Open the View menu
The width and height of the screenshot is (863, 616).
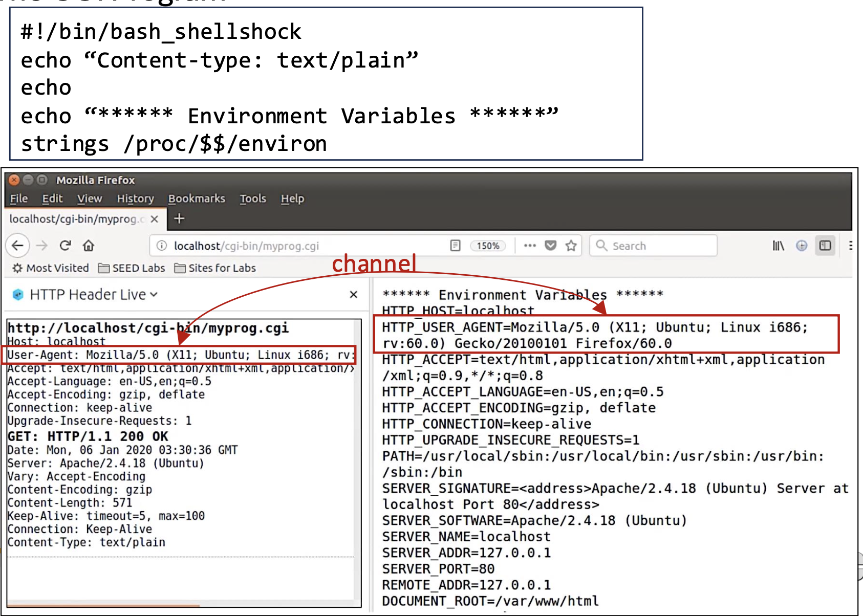pyautogui.click(x=90, y=199)
